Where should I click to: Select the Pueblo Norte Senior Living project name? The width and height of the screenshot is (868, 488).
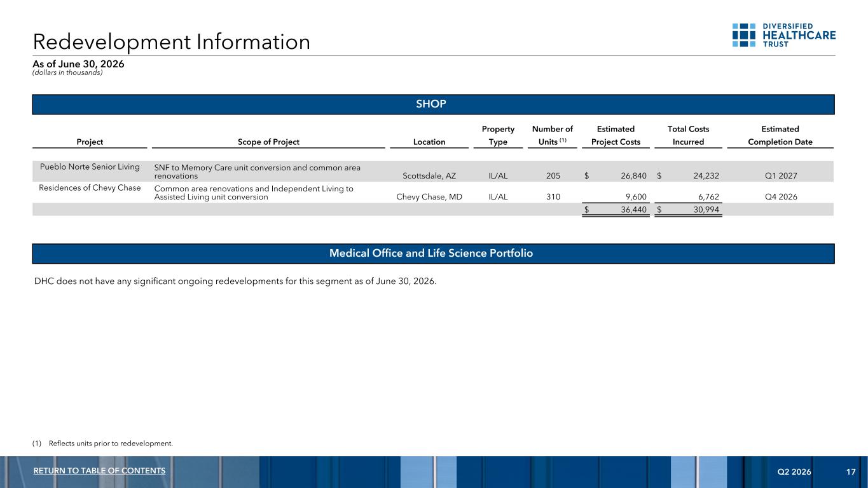click(90, 167)
